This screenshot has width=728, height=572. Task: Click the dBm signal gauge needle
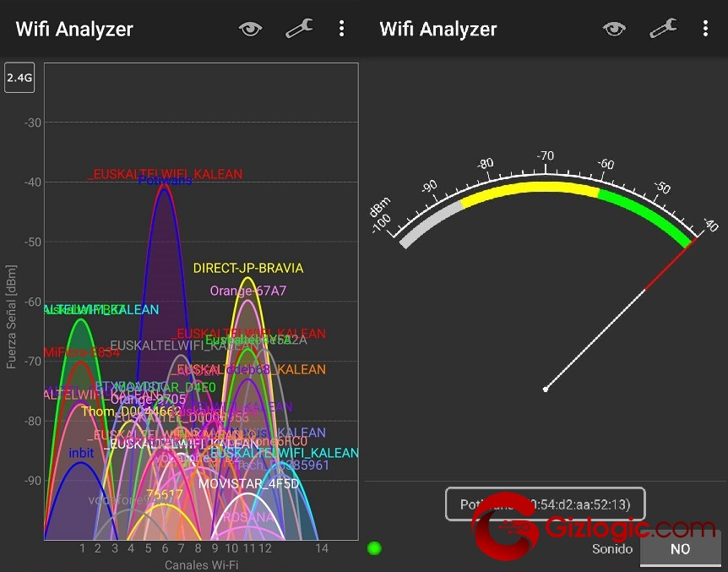coord(621,313)
